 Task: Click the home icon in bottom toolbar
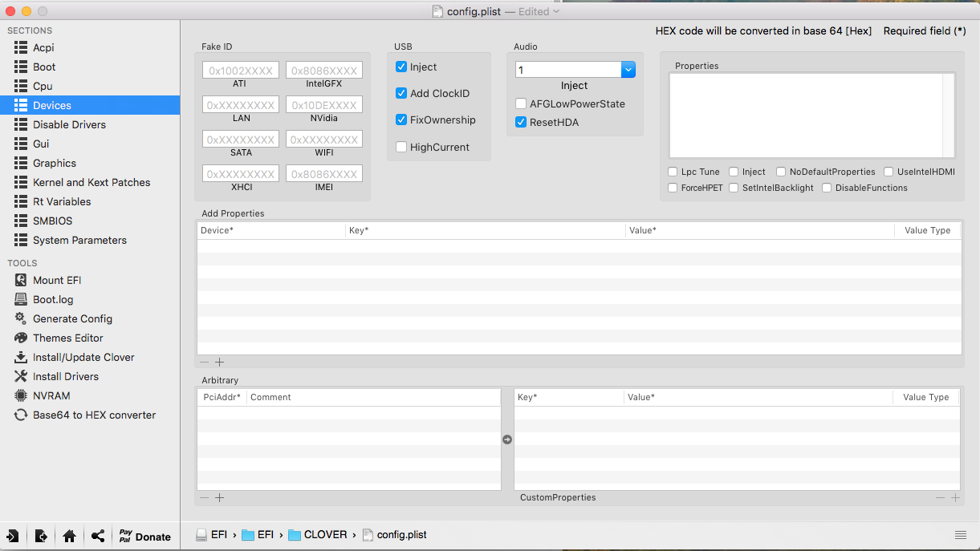tap(69, 537)
